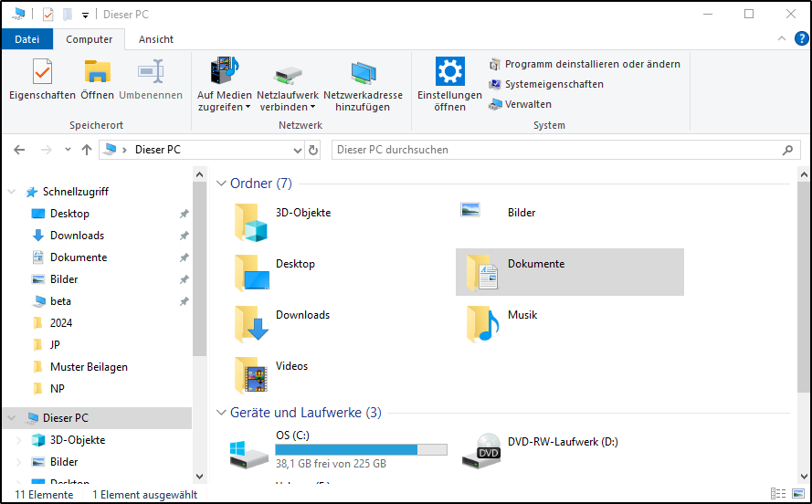Screen dimensions: 812x504
Task: Open Muster Beilagen folder
Action: pyautogui.click(x=89, y=367)
